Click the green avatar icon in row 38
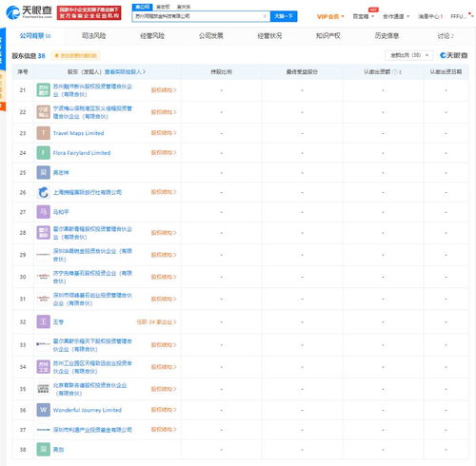Screen dimensions: 476x466 43,450
